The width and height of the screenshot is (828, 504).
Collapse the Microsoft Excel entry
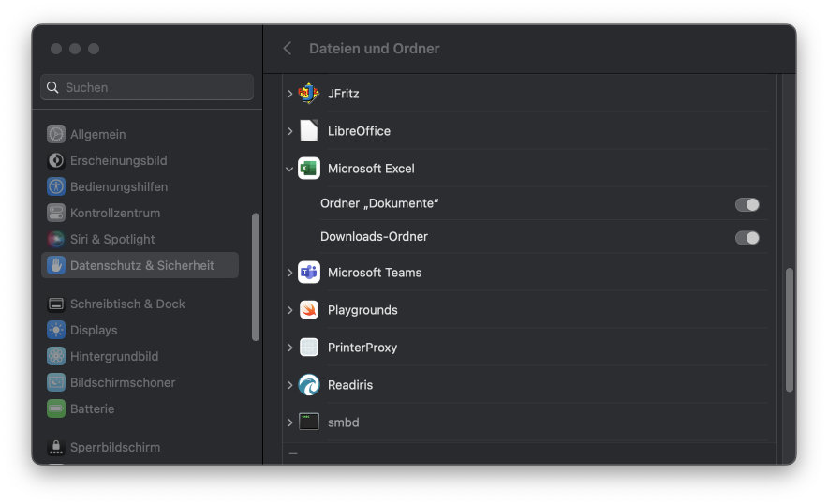click(x=289, y=169)
